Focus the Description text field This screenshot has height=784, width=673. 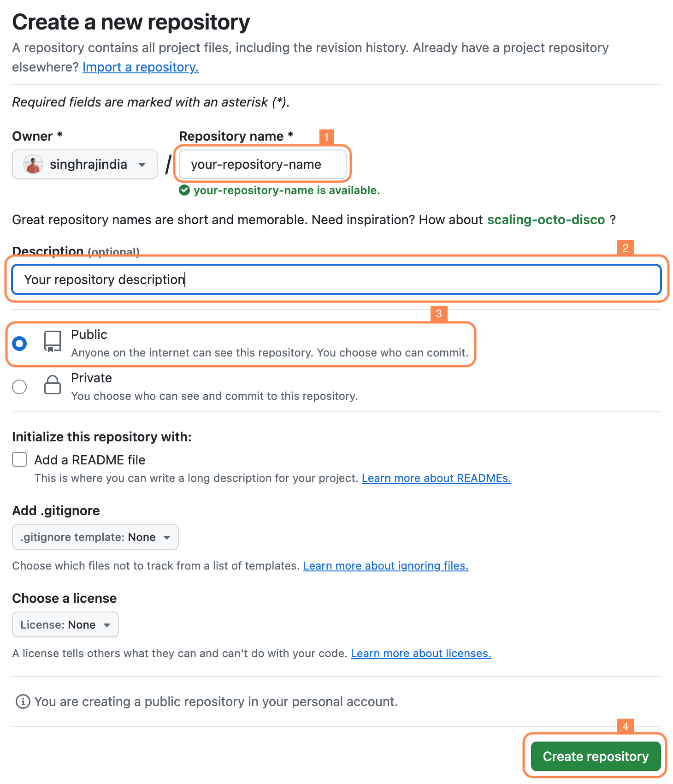pyautogui.click(x=336, y=279)
